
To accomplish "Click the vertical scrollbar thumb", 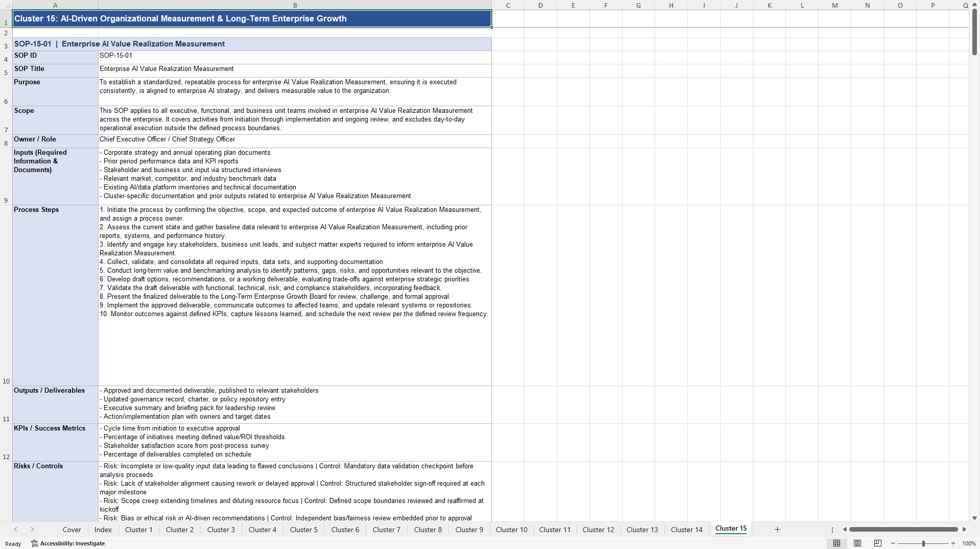I will (x=974, y=32).
